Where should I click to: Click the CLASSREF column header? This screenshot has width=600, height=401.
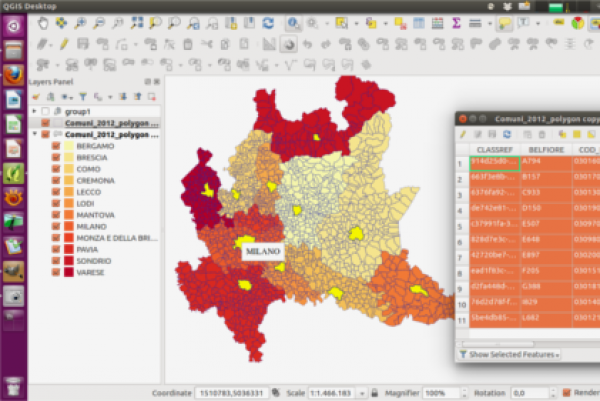pyautogui.click(x=493, y=148)
